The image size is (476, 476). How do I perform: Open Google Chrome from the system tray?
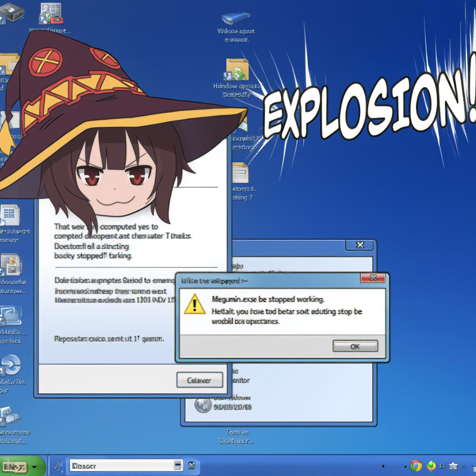416,466
